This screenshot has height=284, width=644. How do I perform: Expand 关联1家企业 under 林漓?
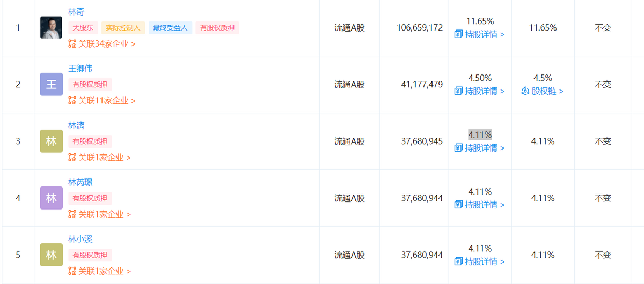pyautogui.click(x=105, y=158)
